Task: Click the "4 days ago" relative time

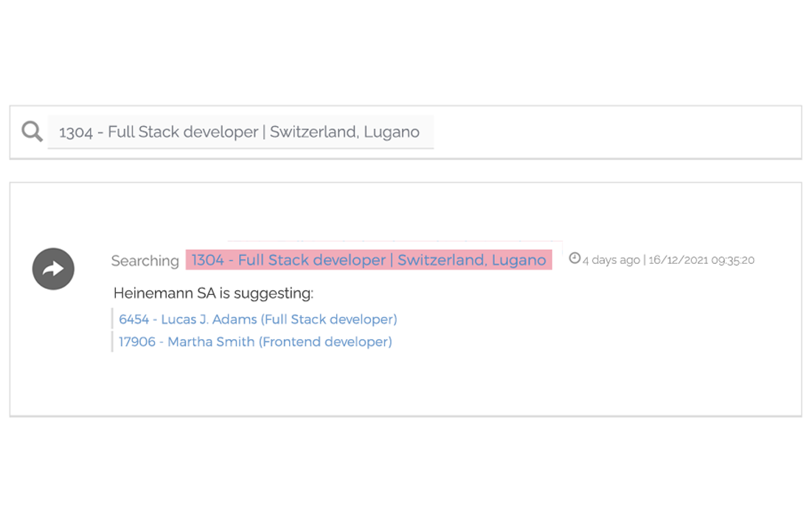Action: 611,260
